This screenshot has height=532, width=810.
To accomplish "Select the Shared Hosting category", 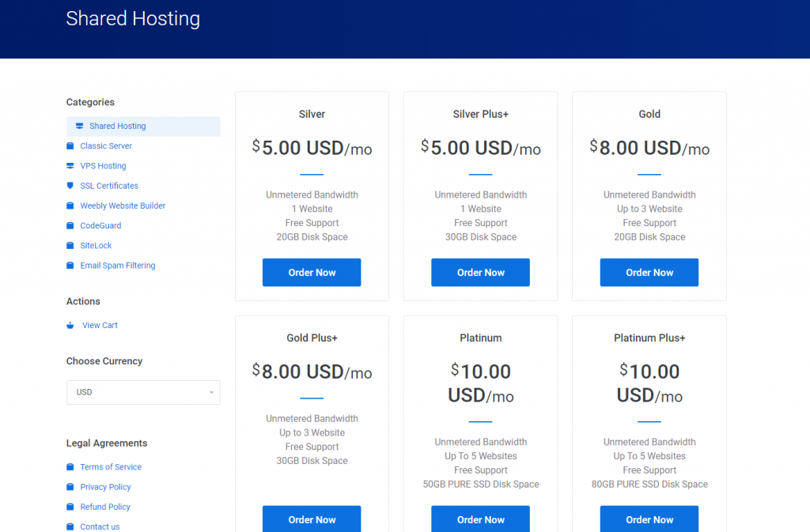I will click(143, 126).
